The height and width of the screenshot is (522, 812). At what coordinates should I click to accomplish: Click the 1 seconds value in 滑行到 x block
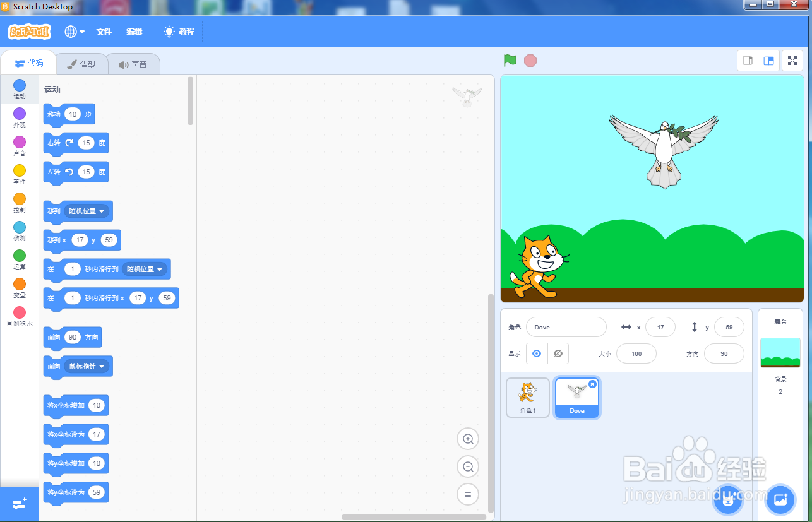coord(73,298)
